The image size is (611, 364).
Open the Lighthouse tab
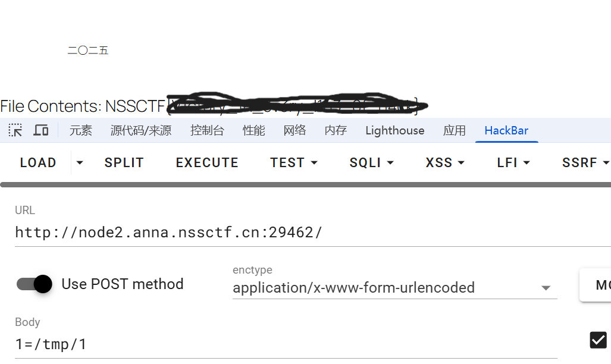click(x=395, y=130)
